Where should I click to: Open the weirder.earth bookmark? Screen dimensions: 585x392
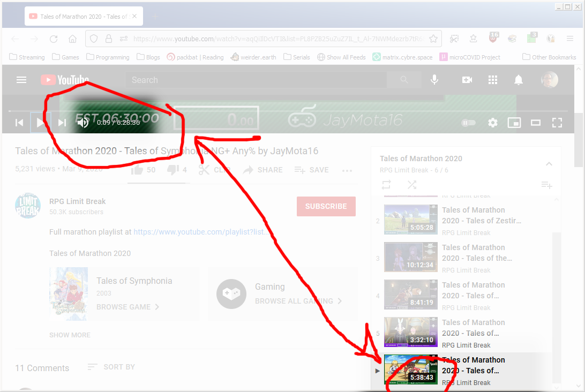[x=254, y=57]
